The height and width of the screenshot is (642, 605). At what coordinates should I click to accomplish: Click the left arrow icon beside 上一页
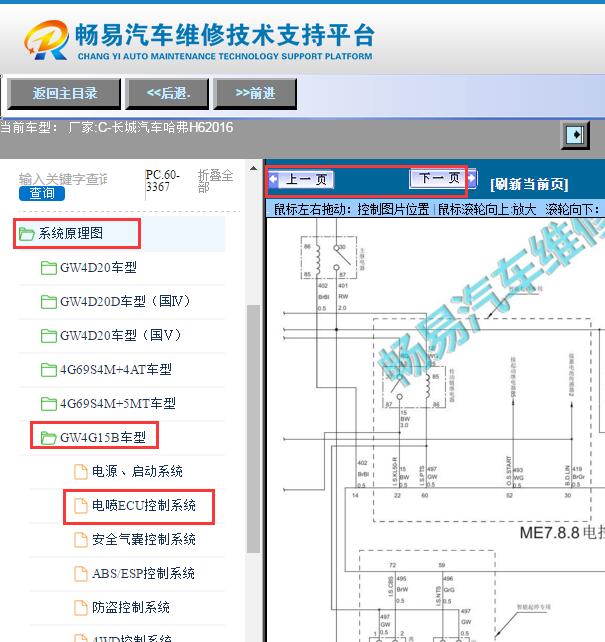point(273,179)
